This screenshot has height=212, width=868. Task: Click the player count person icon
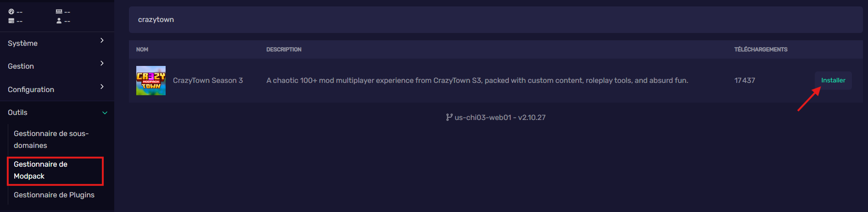59,21
